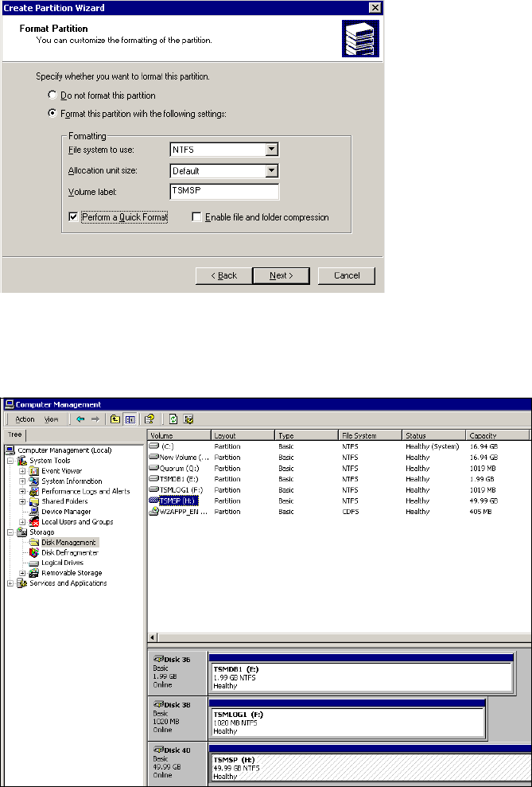The image size is (532, 787).
Task: Open the Allocation unit size dropdown
Action: (x=271, y=170)
